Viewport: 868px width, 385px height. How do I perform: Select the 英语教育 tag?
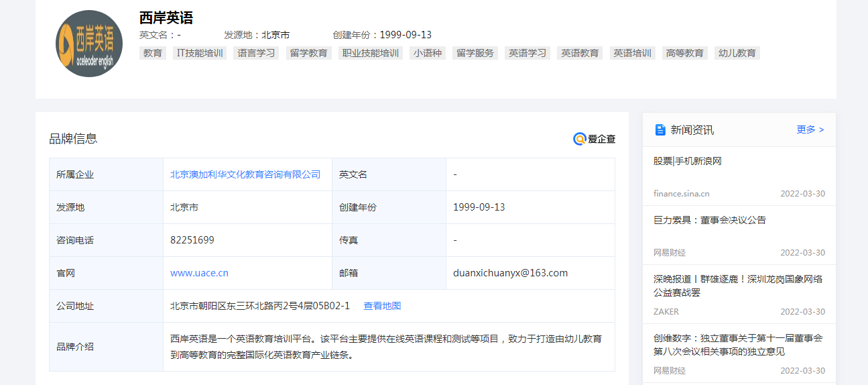(x=580, y=53)
